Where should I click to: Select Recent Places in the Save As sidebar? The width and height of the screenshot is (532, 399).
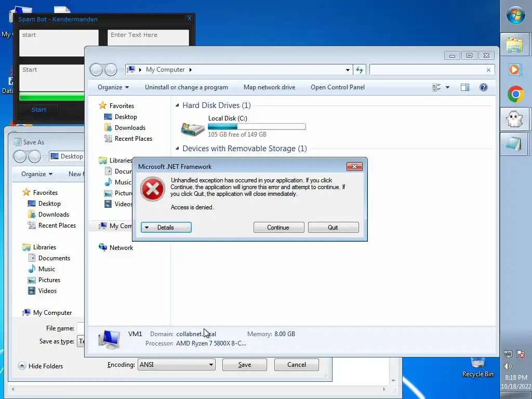click(x=57, y=225)
